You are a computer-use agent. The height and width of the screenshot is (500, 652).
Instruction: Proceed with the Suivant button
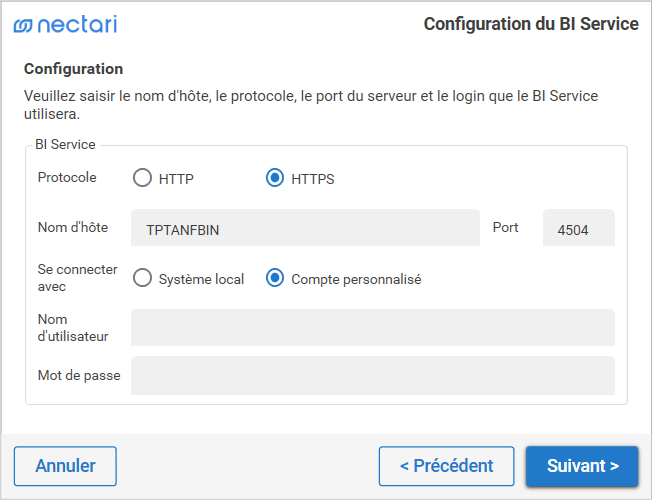pyautogui.click(x=582, y=466)
